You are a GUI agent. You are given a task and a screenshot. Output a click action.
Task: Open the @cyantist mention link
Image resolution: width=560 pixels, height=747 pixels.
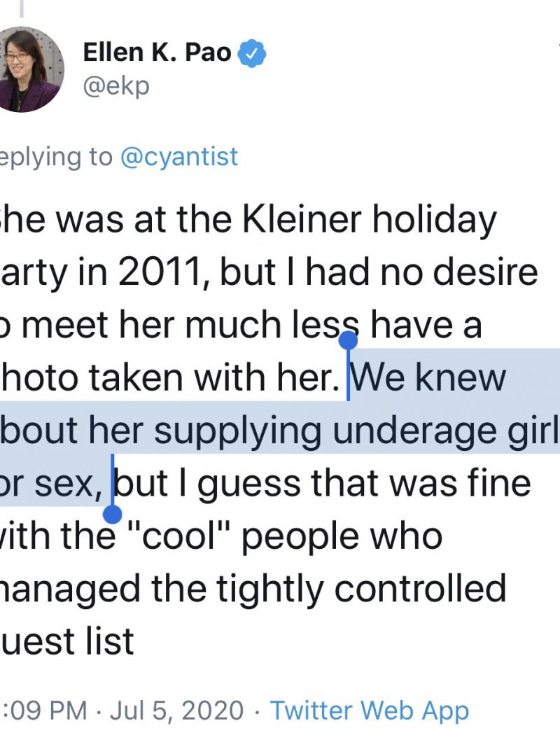[179, 156]
